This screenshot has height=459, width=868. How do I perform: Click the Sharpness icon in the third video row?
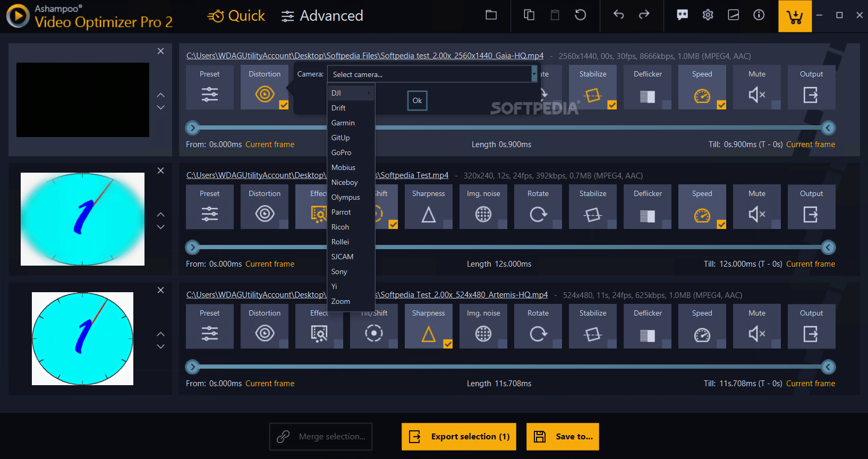[x=428, y=334]
